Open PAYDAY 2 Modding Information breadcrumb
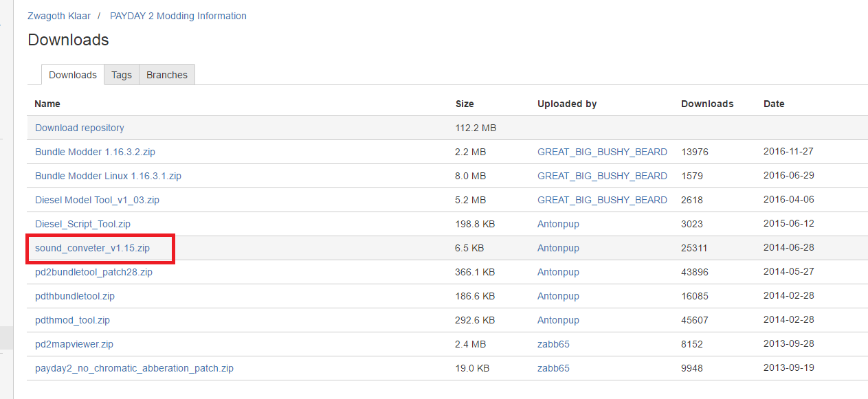868x399 pixels. 178,16
